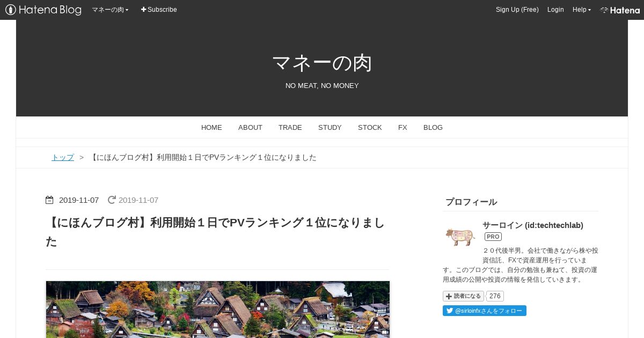Image resolution: width=644 pixels, height=338 pixels.
Task: Follow @sirloinfx on Twitter
Action: pos(485,311)
